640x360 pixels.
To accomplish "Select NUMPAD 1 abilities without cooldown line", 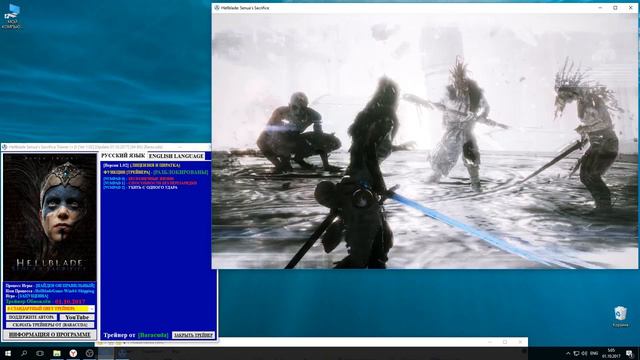I will (x=150, y=183).
